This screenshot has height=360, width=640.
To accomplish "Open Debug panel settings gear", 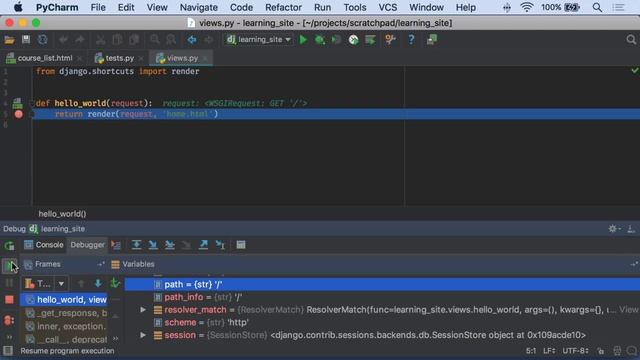I will [613, 229].
